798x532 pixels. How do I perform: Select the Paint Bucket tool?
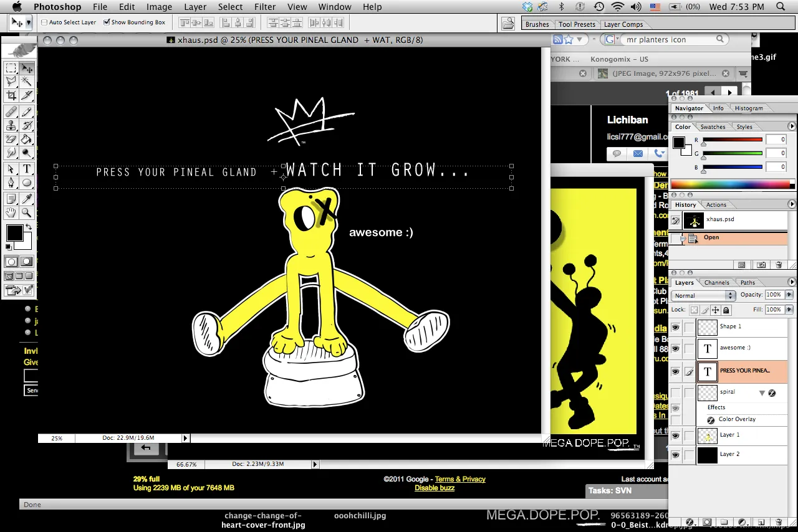pyautogui.click(x=25, y=138)
